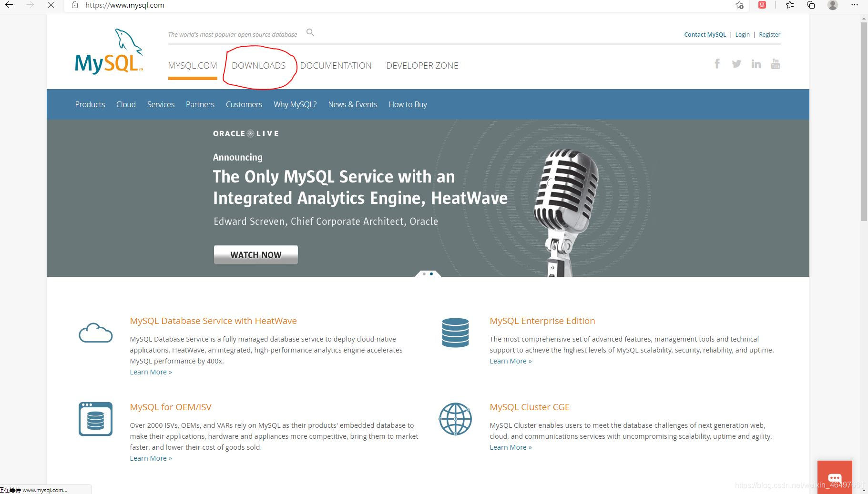Open MySQL LinkedIn page icon

(x=756, y=64)
